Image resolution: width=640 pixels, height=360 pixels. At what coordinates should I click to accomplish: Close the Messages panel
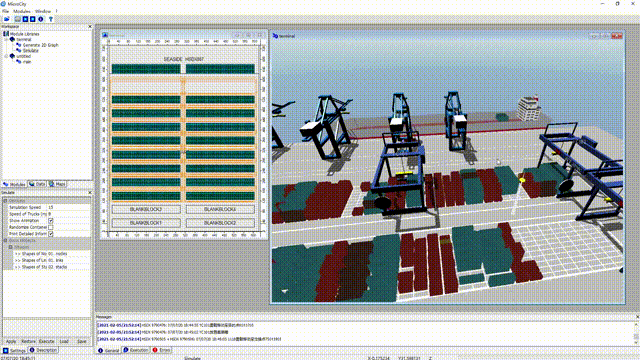point(637,317)
